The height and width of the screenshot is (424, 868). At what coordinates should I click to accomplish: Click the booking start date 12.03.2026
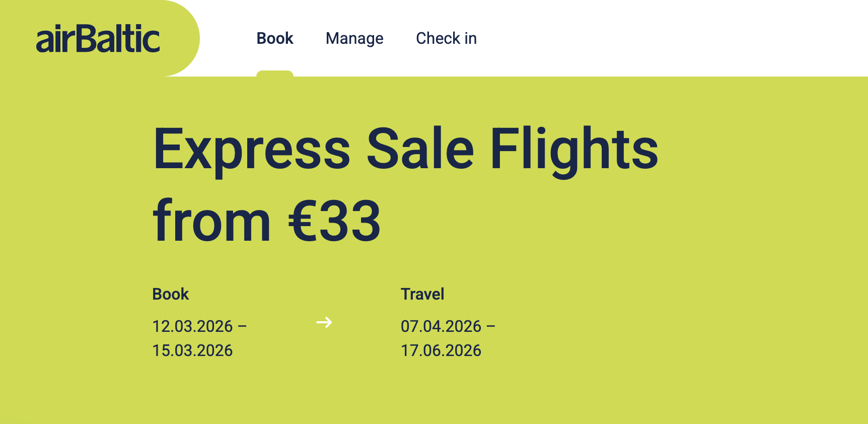(192, 326)
